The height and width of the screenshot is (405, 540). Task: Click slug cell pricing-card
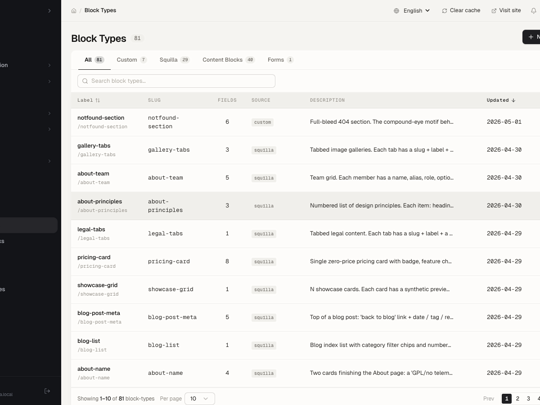pyautogui.click(x=169, y=261)
